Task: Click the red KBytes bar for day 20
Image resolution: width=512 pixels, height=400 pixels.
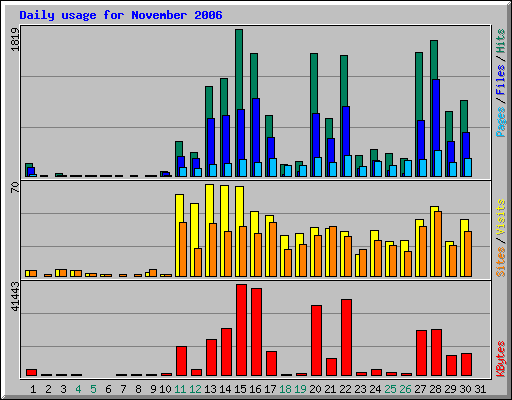Action: [x=316, y=341]
